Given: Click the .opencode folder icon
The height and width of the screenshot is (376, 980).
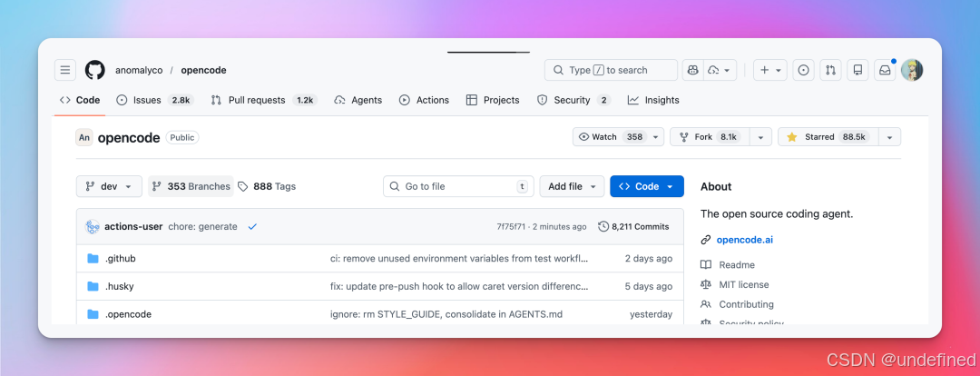Looking at the screenshot, I should pyautogui.click(x=93, y=314).
